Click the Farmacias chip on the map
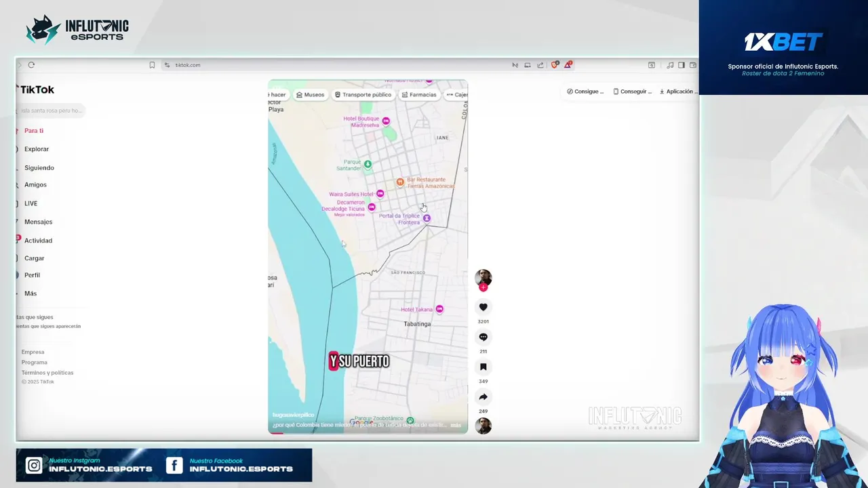 419,95
